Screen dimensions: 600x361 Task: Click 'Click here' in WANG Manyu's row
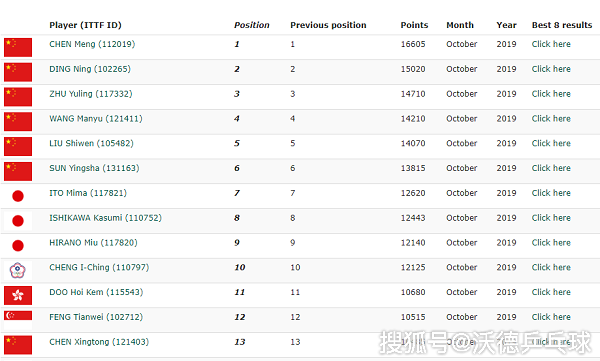(551, 119)
